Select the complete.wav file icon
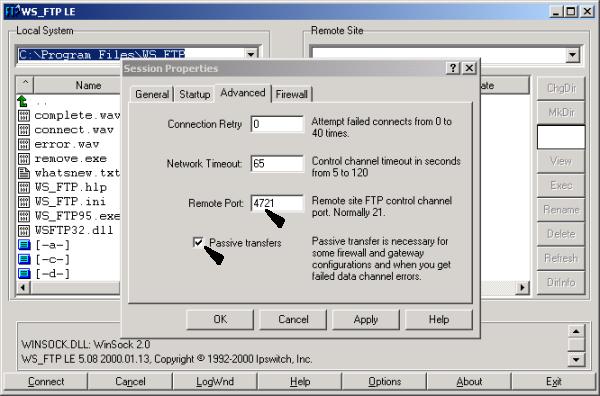600x396 pixels. 24,116
